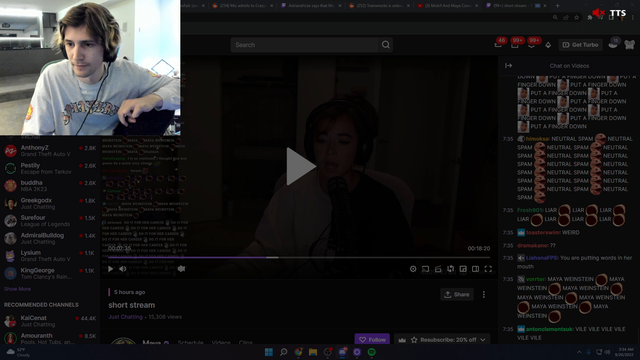The height and width of the screenshot is (360, 640).
Task: Open File Explorer from the taskbar
Action: [313, 352]
